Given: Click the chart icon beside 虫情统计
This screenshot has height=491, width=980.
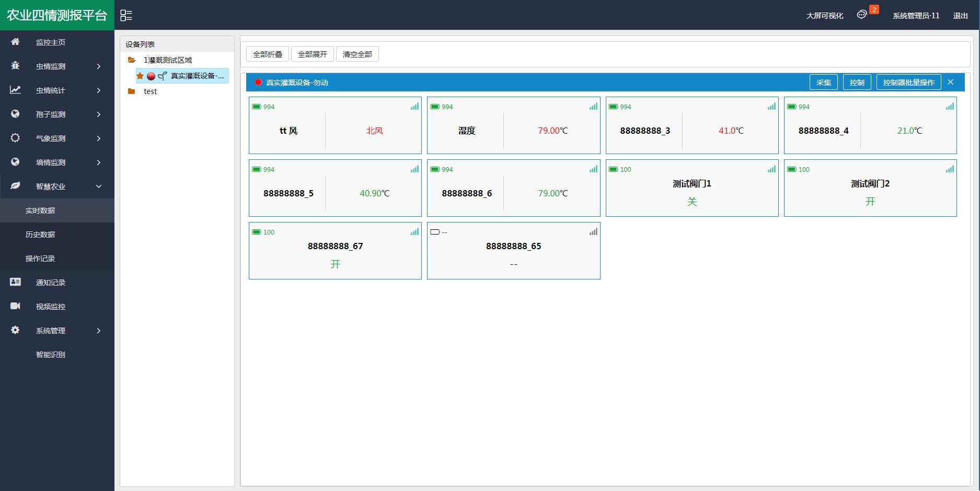Looking at the screenshot, I should click(15, 90).
